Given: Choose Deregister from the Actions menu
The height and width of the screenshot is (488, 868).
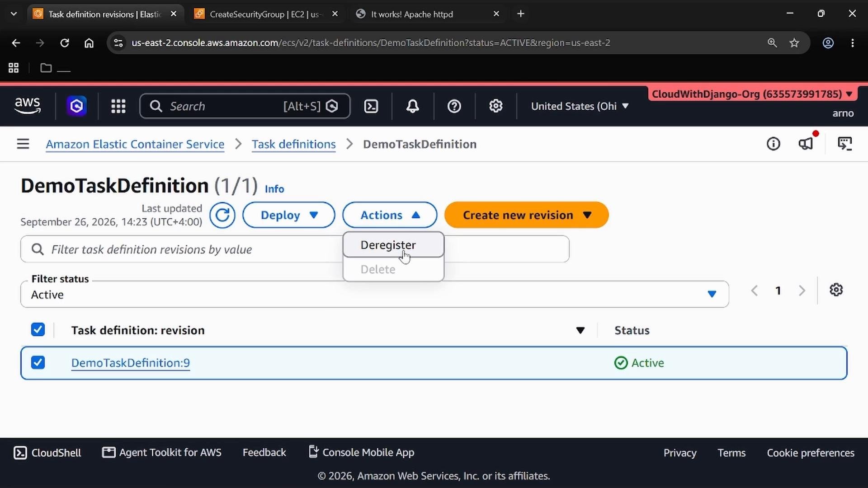Looking at the screenshot, I should tap(393, 245).
